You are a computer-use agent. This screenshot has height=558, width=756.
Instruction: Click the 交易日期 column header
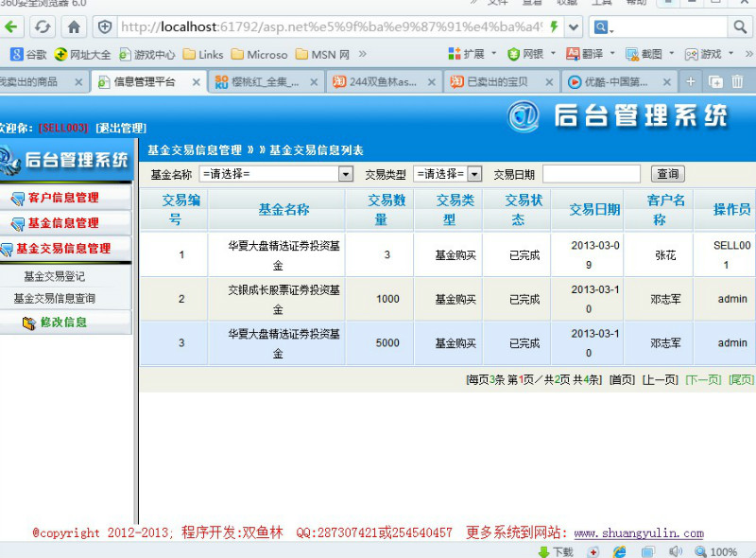point(587,210)
